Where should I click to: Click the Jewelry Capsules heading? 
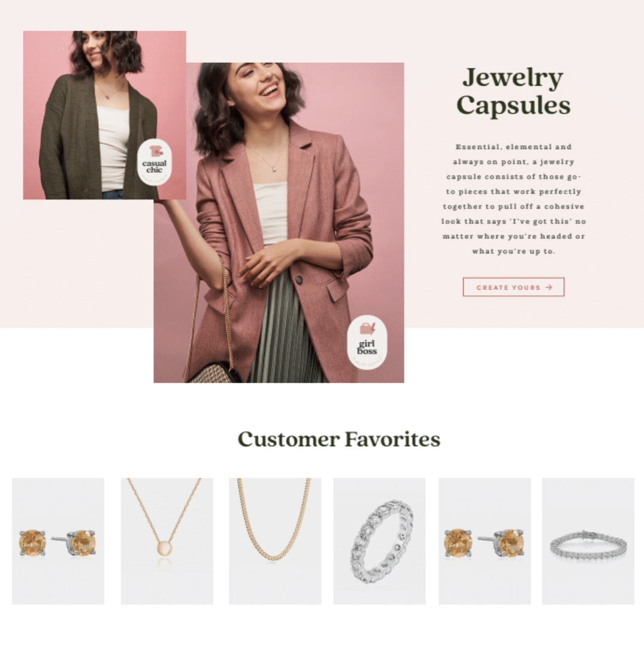tap(513, 91)
